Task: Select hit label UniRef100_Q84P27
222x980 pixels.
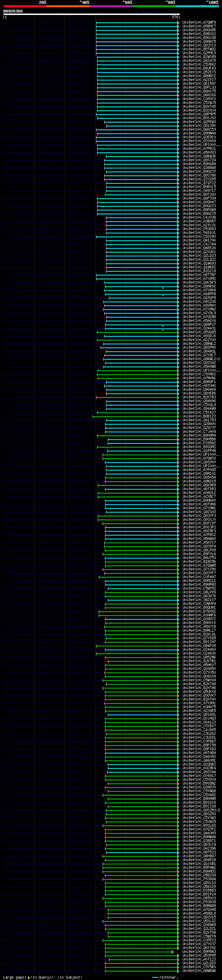Action: tap(199, 324)
